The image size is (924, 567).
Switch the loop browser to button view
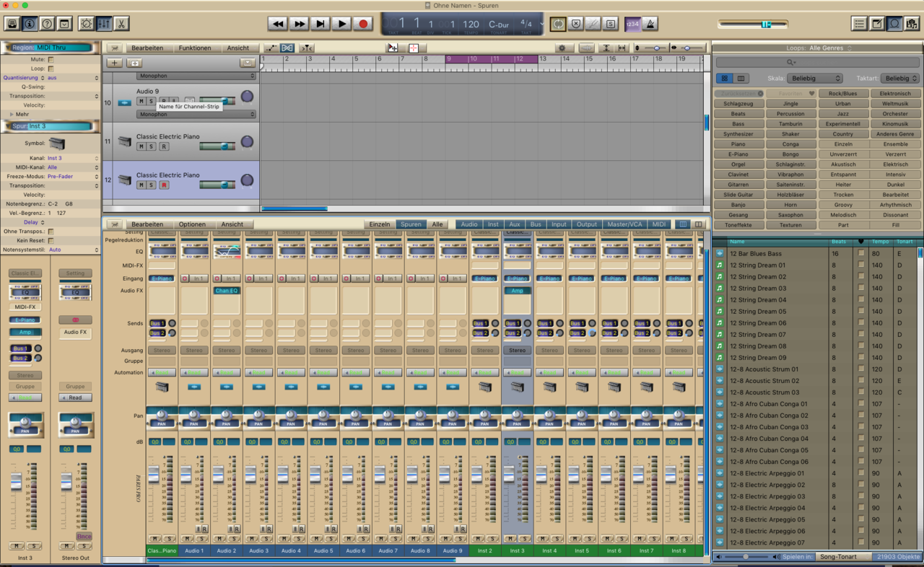pos(724,78)
